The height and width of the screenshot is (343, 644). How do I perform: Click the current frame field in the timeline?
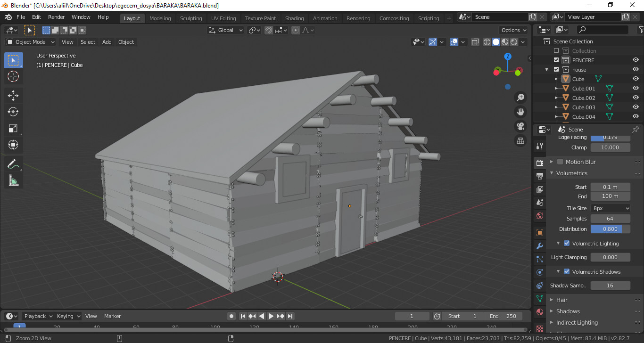click(x=412, y=316)
